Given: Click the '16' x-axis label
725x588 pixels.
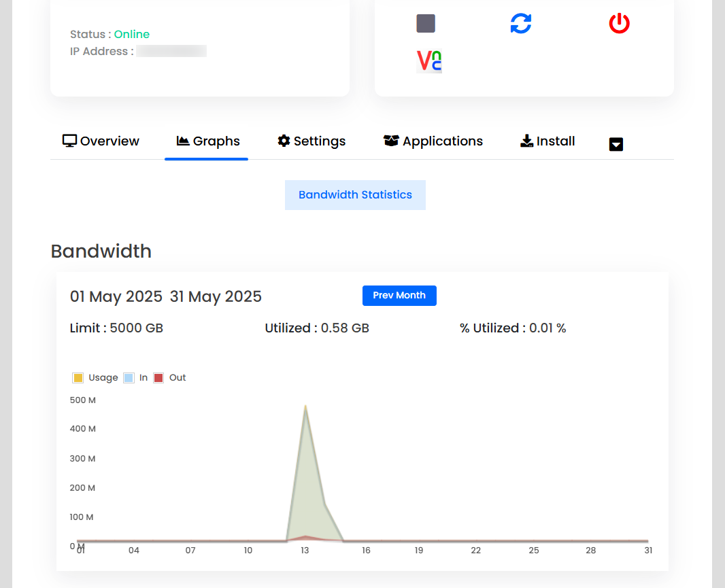Looking at the screenshot, I should tap(366, 551).
